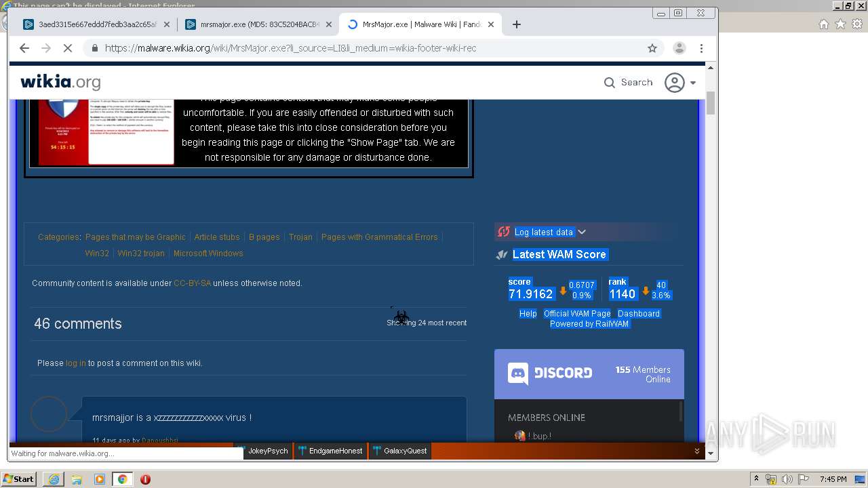This screenshot has height=488, width=868.
Task: Open the B pages category
Action: pyautogui.click(x=264, y=237)
